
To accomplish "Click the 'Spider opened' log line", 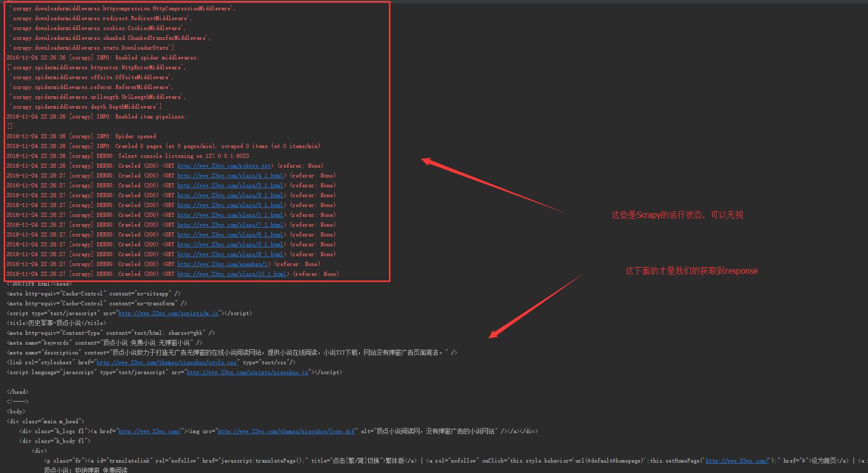I will 81,136.
